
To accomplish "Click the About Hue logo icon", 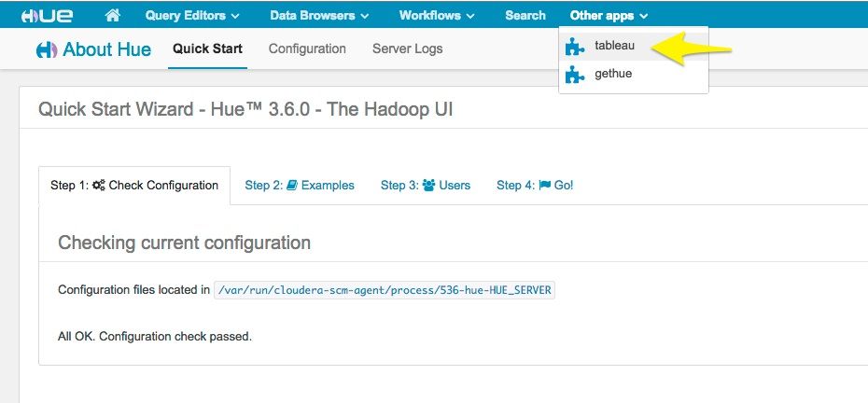I will click(x=47, y=50).
